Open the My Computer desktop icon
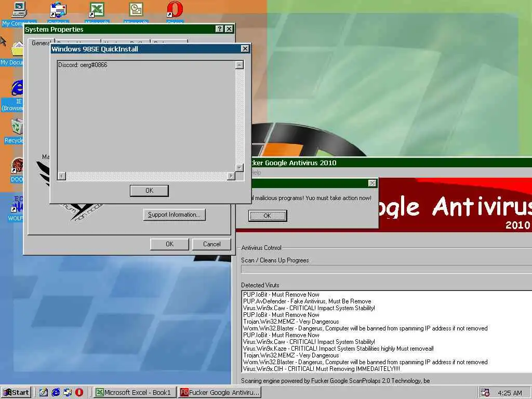The image size is (532, 399). [19, 9]
